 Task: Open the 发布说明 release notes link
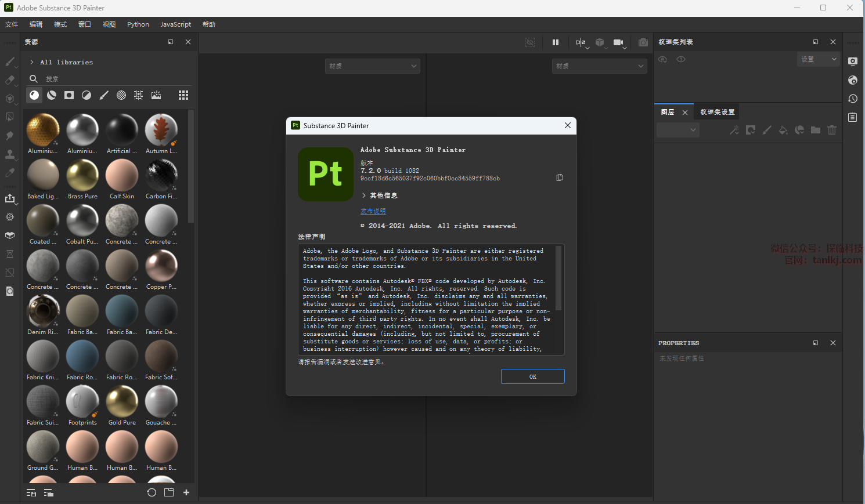point(373,211)
